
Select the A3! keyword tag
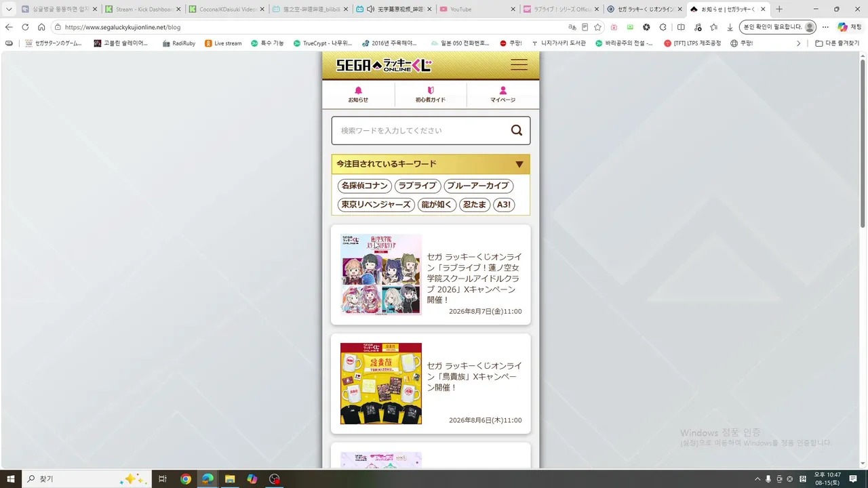click(504, 205)
